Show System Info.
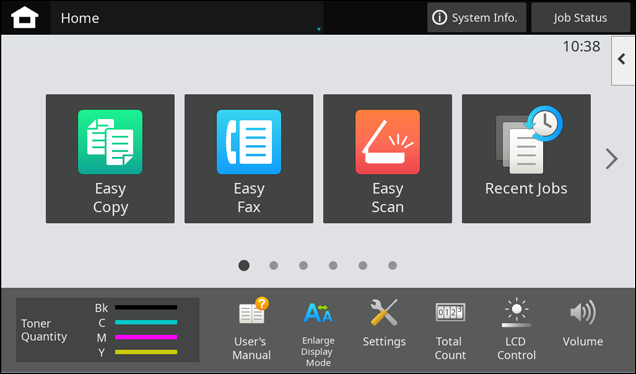 477,17
